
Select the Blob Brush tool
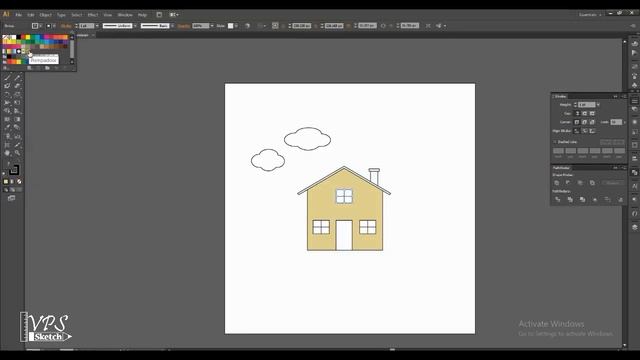(x=7, y=86)
